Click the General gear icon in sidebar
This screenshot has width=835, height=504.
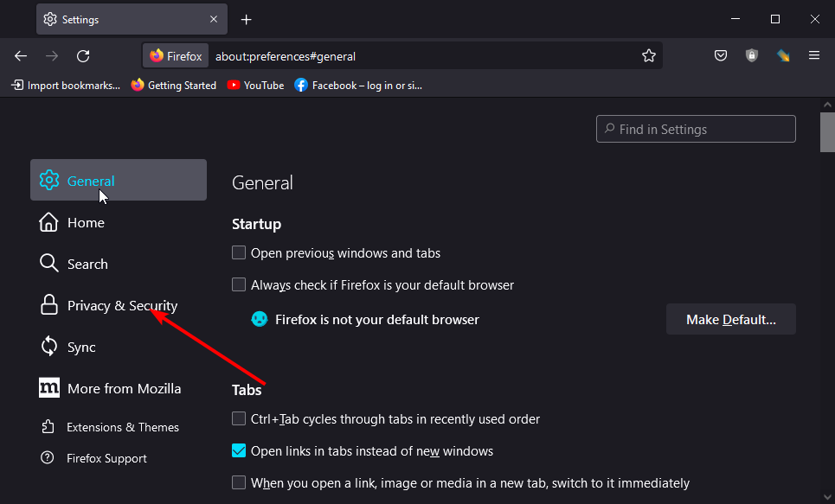coord(49,181)
